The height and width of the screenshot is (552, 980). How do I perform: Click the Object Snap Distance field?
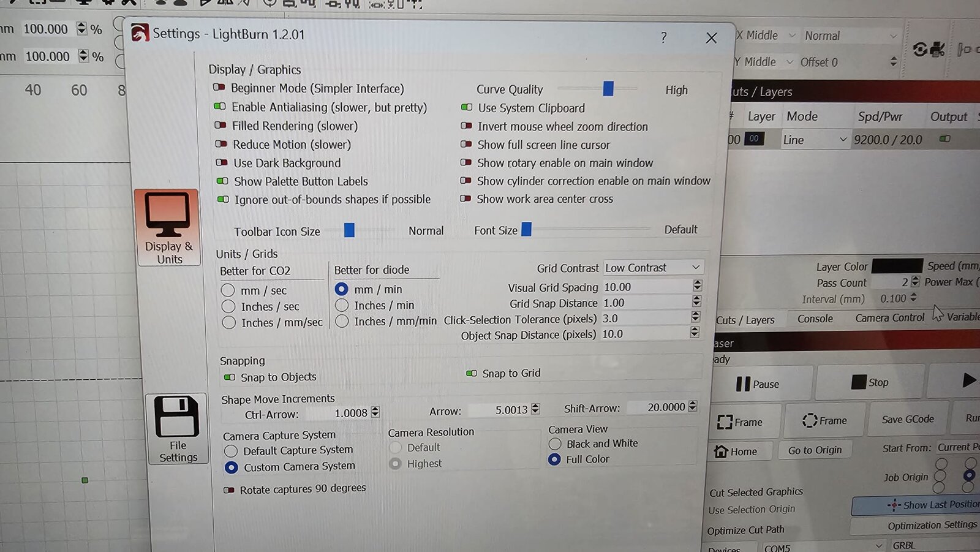pyautogui.click(x=645, y=334)
